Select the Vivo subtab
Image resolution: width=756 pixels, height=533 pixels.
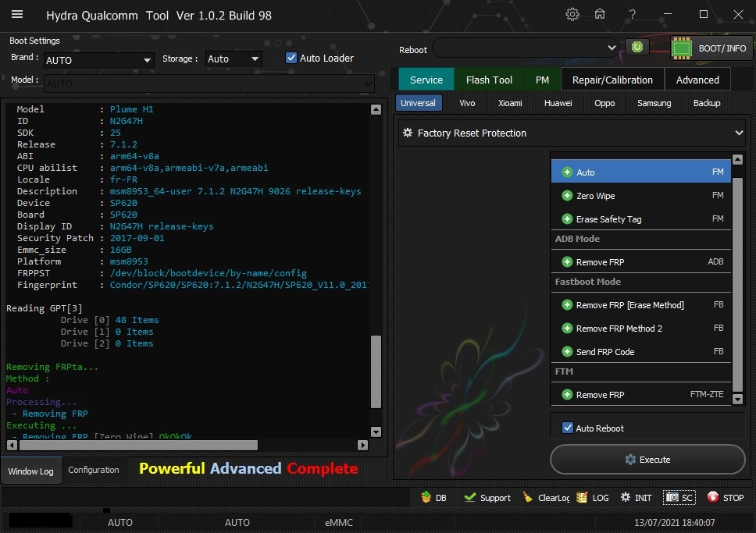[x=467, y=103]
